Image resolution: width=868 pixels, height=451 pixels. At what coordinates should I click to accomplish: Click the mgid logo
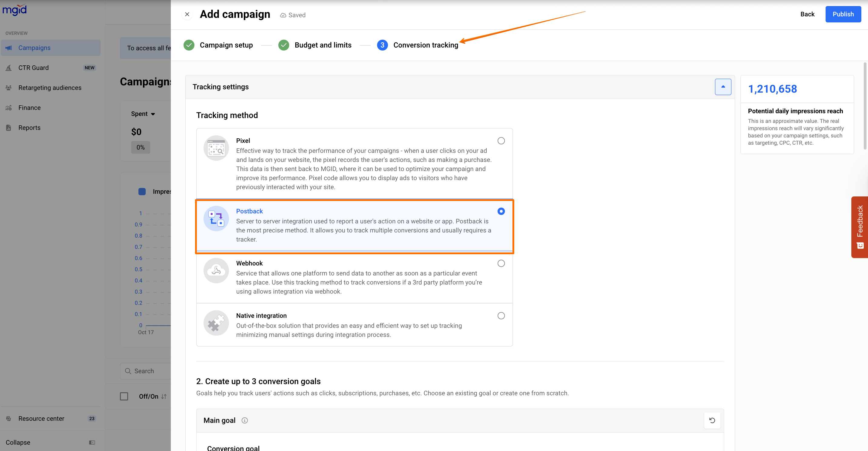[x=14, y=9]
